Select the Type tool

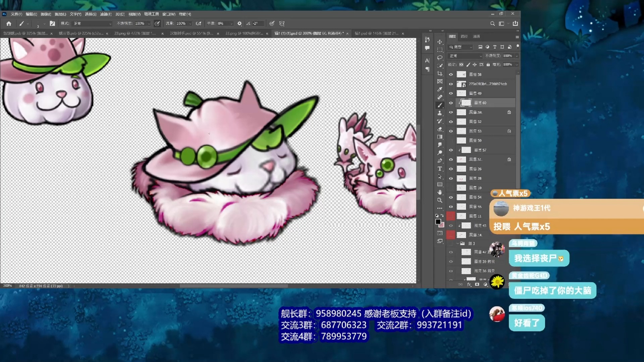(x=440, y=169)
